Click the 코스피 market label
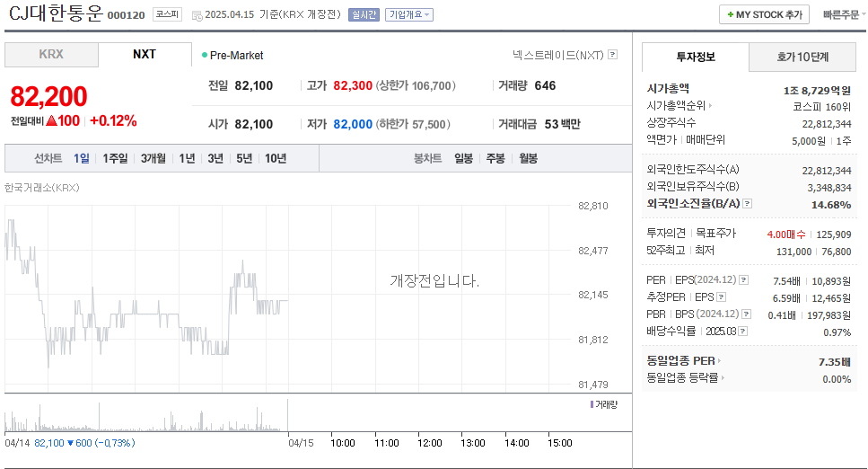Screen dimensions: 868x469 coord(167,14)
